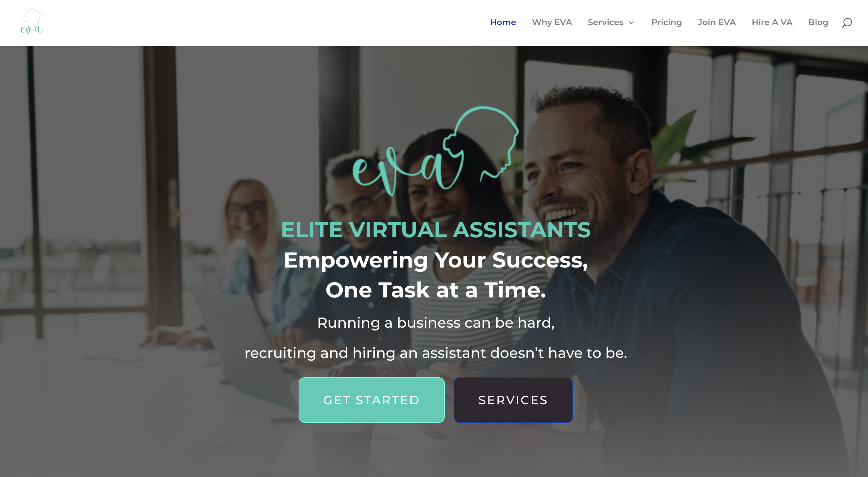
Task: Click the Services chevron expand arrow
Action: [x=632, y=22]
